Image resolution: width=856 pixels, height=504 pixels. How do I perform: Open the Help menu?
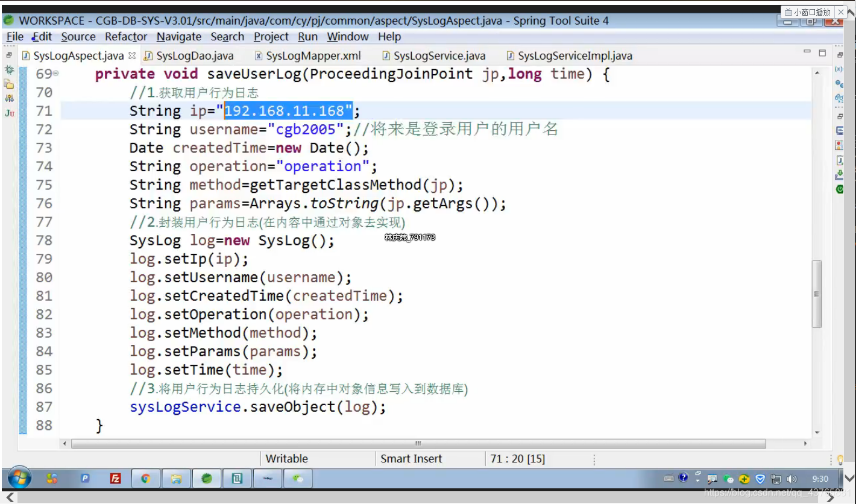pyautogui.click(x=389, y=37)
